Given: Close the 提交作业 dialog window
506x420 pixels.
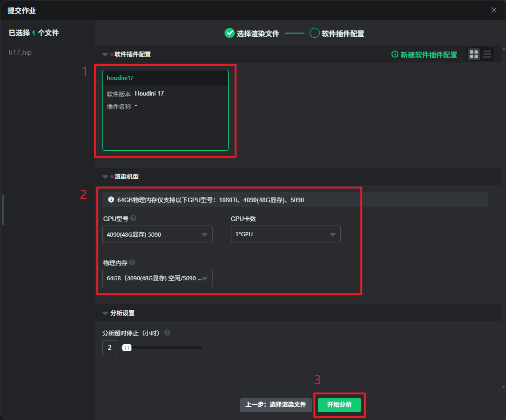Looking at the screenshot, I should tap(494, 10).
